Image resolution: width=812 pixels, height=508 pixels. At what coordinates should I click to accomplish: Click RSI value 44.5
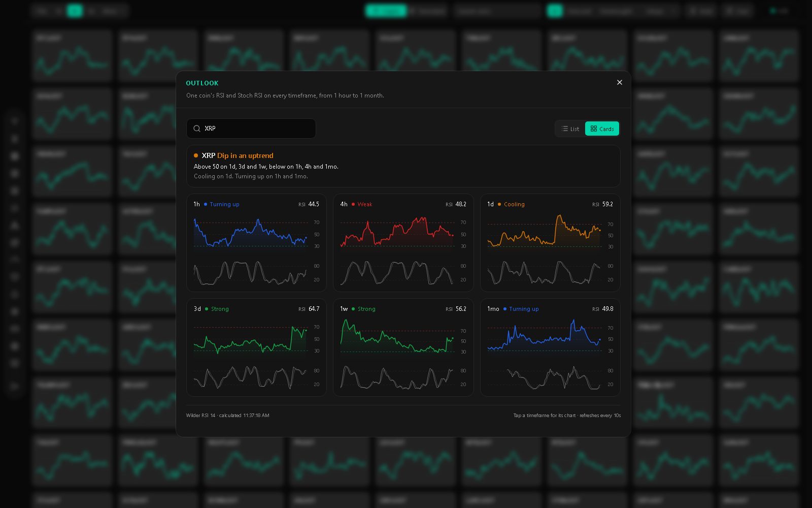pos(314,204)
